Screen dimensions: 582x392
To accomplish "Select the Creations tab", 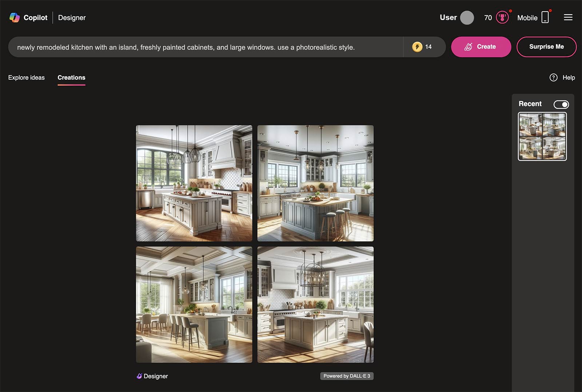I will (71, 77).
